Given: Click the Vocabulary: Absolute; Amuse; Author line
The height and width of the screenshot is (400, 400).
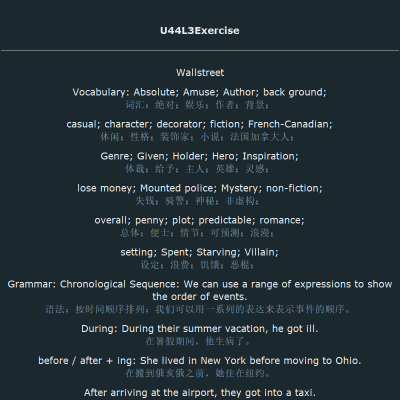Looking at the screenshot, I should click(x=200, y=92).
